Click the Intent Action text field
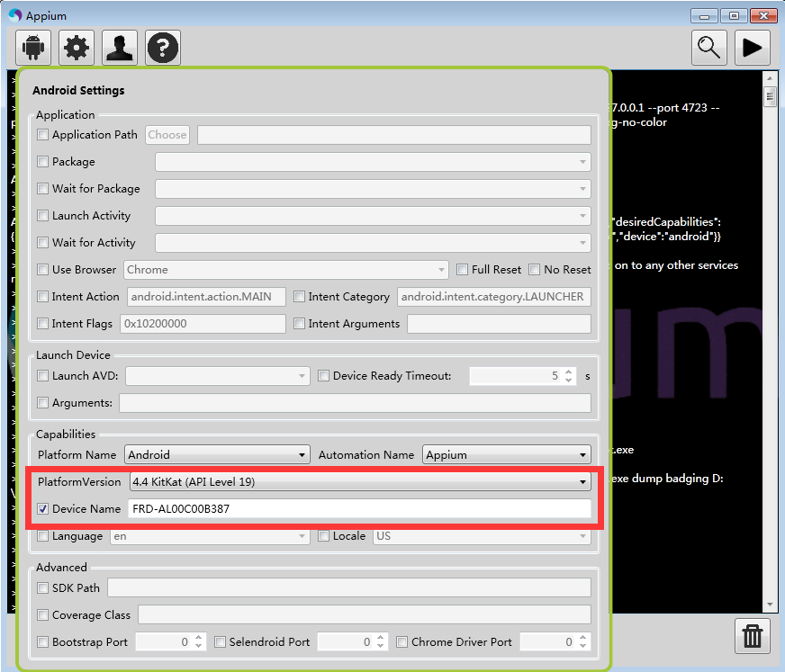The width and height of the screenshot is (785, 672). [x=206, y=297]
